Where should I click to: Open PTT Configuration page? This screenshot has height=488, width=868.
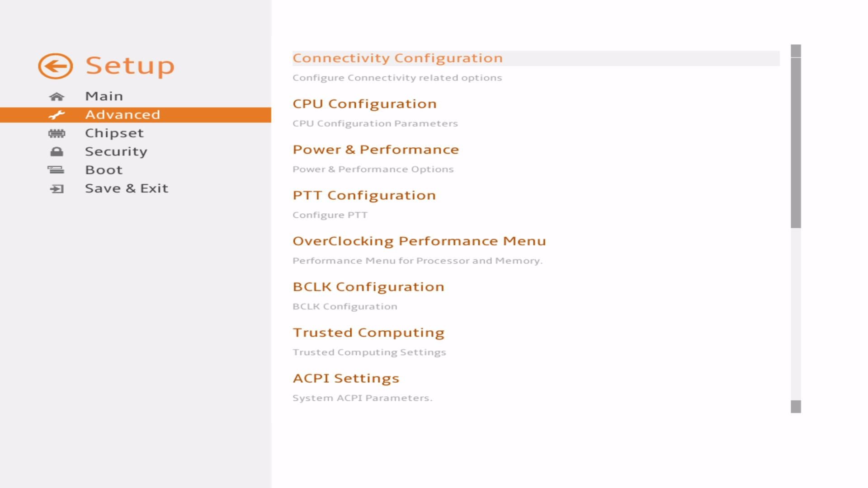coord(364,195)
